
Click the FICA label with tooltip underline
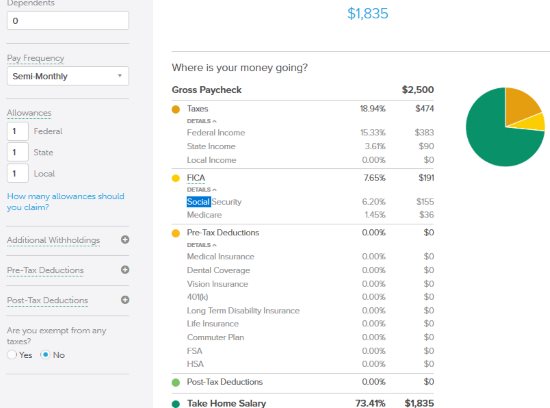click(x=196, y=178)
